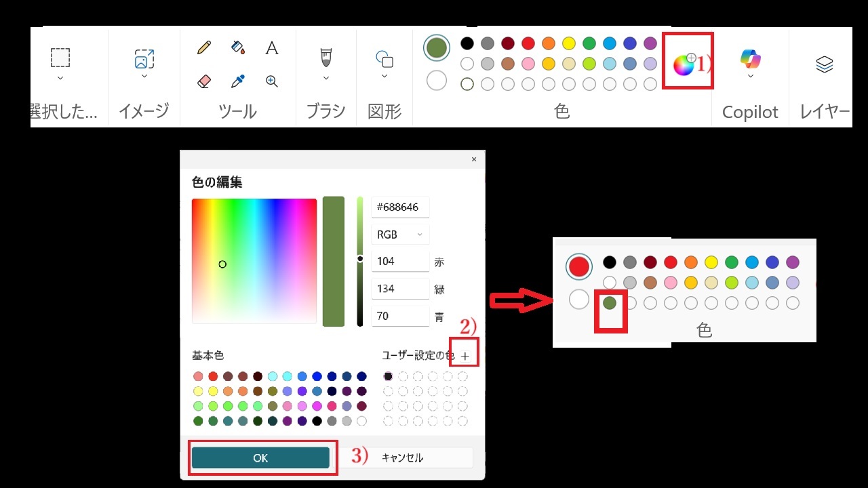Open the RGB color model dropdown

click(400, 235)
